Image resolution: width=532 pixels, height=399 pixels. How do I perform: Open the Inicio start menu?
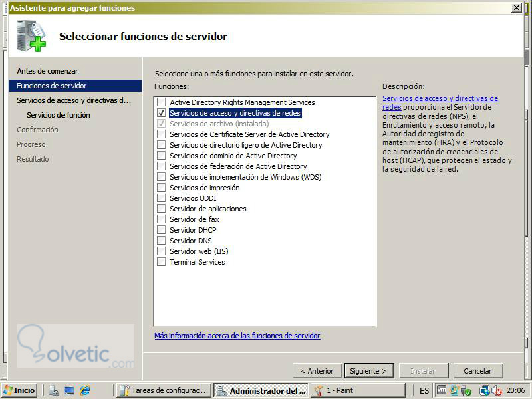pyautogui.click(x=19, y=390)
